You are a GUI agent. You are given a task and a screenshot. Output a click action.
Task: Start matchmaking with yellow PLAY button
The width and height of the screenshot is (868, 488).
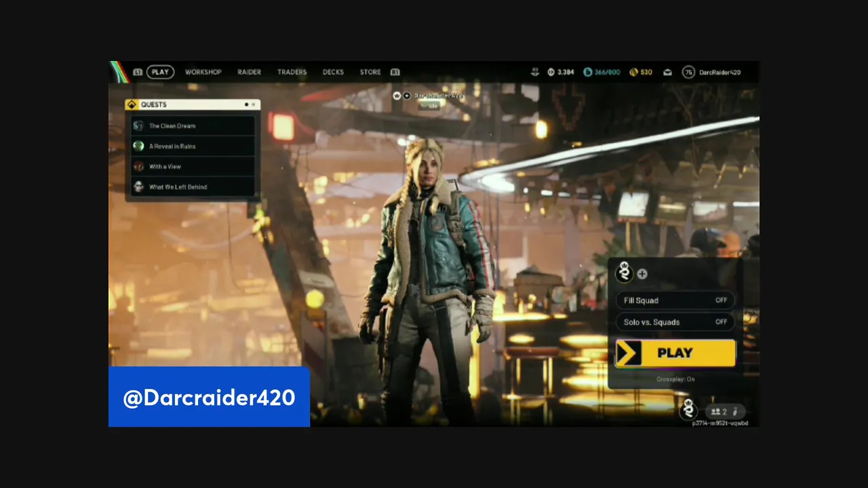[675, 353]
